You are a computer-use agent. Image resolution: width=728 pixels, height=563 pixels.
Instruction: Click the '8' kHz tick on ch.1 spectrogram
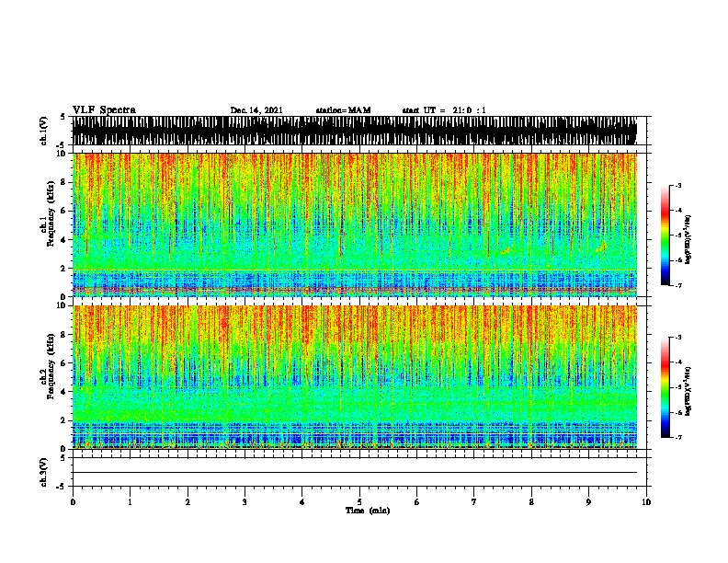click(64, 182)
